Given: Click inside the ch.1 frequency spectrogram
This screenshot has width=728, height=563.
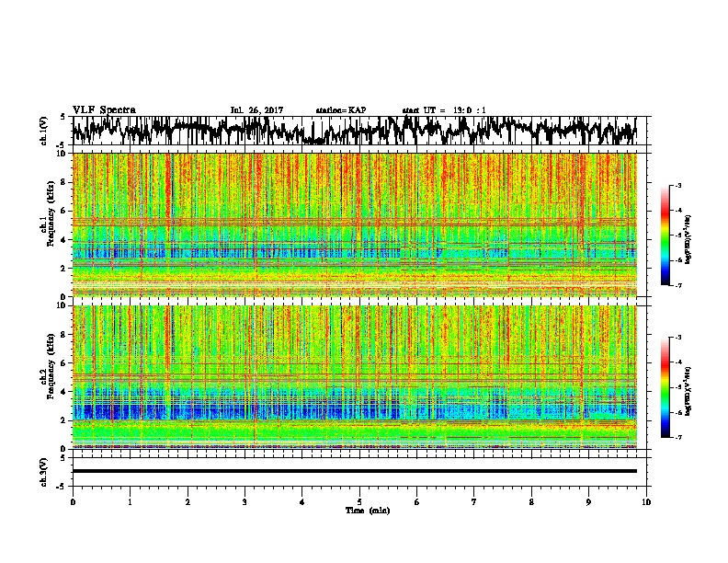Looking at the screenshot, I should tap(355, 224).
